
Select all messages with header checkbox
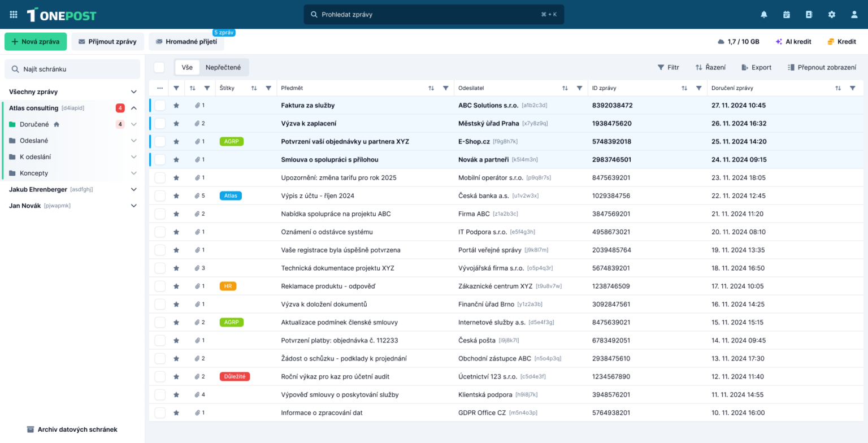tap(159, 67)
